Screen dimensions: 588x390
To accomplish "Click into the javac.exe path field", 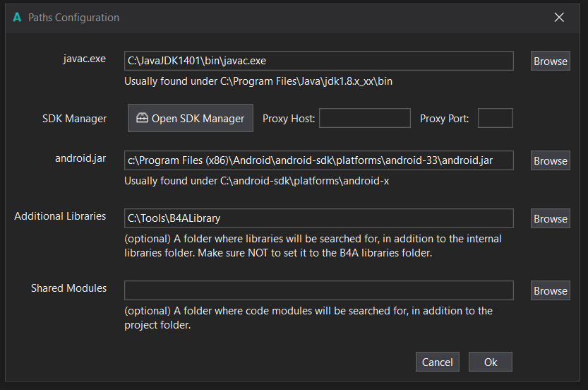I will (x=318, y=61).
